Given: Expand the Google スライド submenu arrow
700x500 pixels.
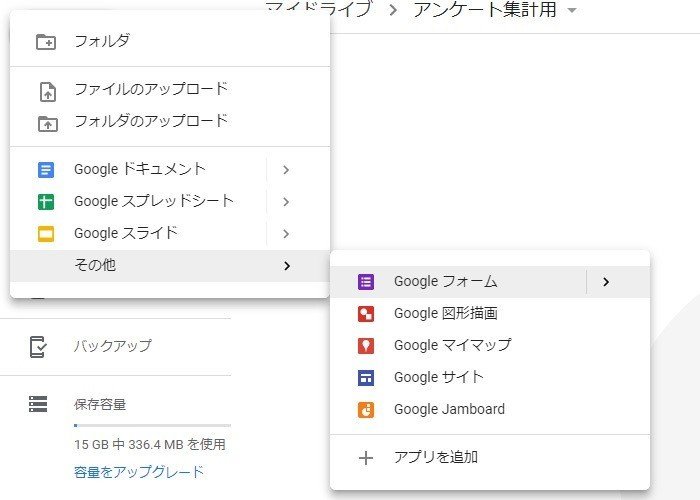Looking at the screenshot, I should [286, 234].
